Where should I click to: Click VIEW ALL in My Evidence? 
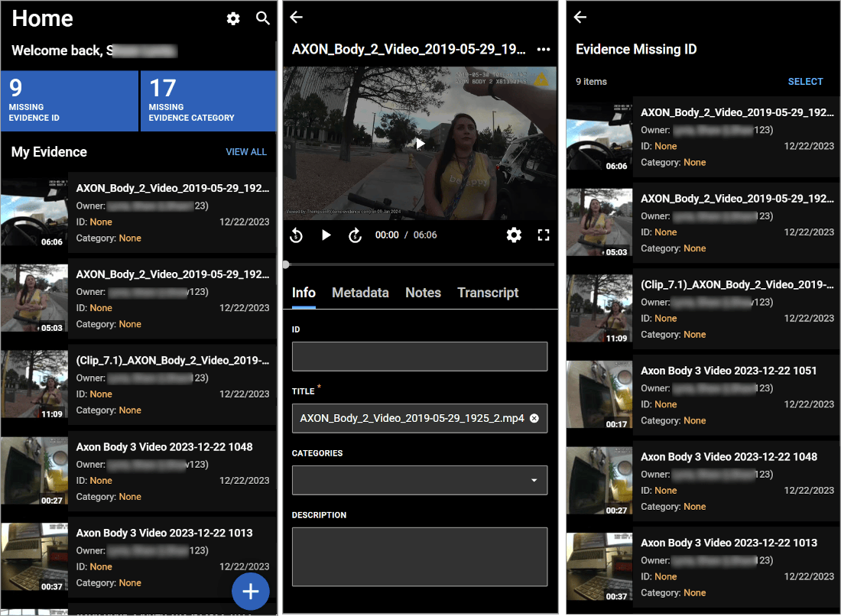point(246,152)
